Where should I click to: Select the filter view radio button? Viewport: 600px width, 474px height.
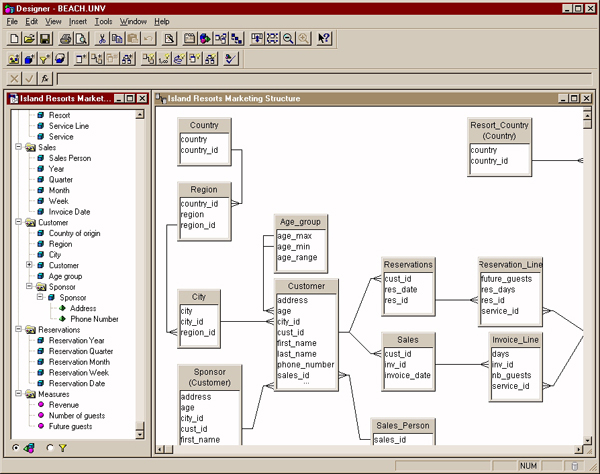pyautogui.click(x=51, y=448)
